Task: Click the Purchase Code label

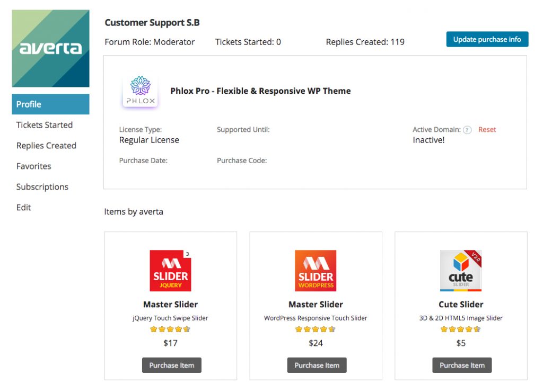Action: tap(242, 161)
